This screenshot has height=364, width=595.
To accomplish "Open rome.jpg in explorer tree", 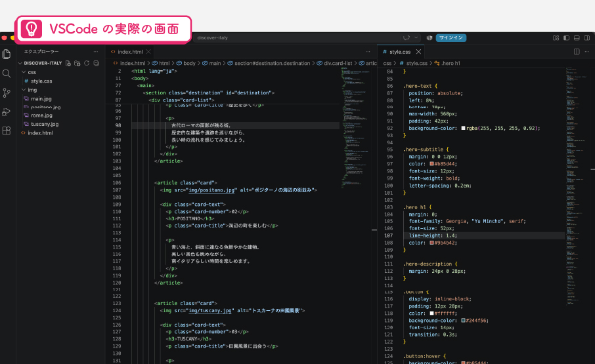I will point(41,115).
